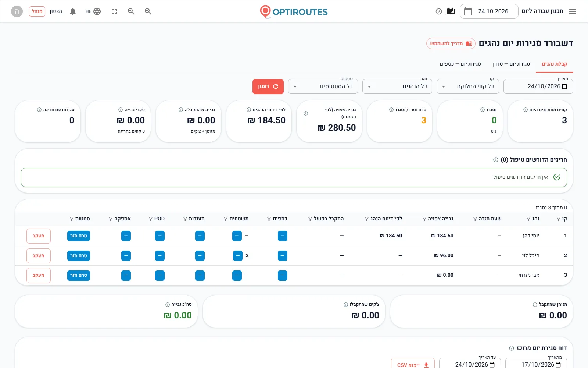Open the map book icon in header
The image size is (588, 368).
(451, 11)
